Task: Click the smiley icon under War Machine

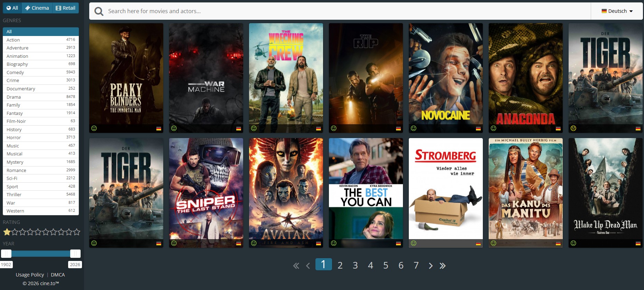Action: [x=174, y=128]
